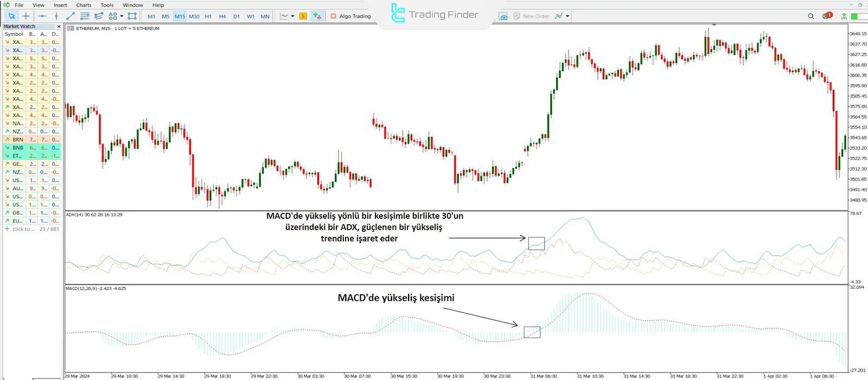
Task: Switch chart to H4 timeframe
Action: click(222, 16)
